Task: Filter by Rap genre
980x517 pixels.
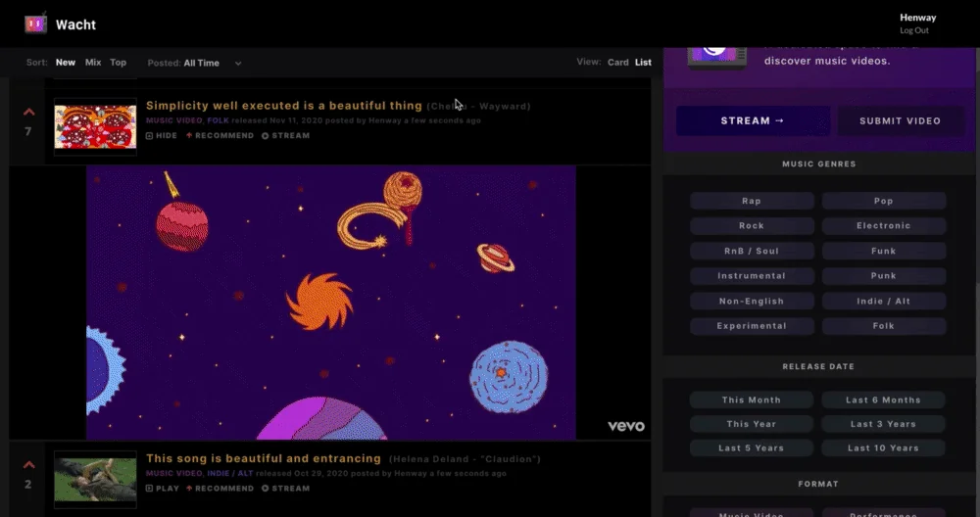Action: [x=752, y=201]
